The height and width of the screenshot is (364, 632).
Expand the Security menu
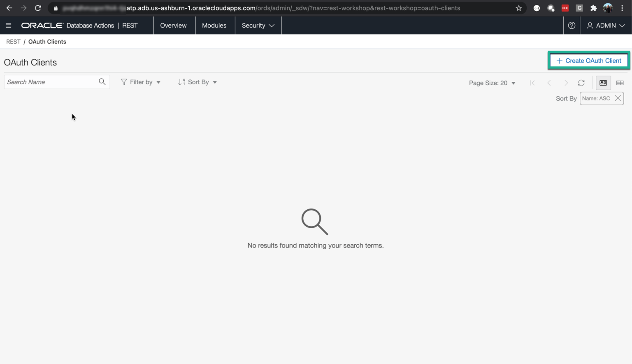point(258,26)
